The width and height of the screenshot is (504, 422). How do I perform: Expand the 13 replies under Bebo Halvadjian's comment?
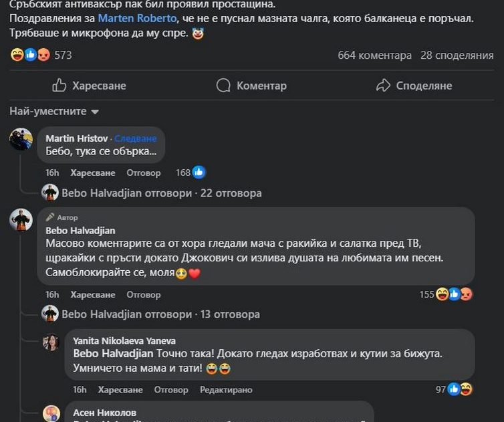click(160, 314)
